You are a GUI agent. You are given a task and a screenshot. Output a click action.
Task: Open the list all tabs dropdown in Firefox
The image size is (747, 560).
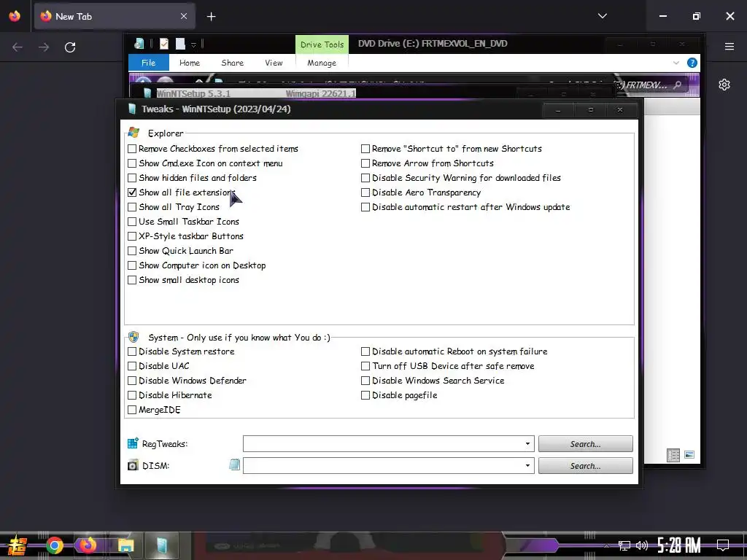pos(602,16)
